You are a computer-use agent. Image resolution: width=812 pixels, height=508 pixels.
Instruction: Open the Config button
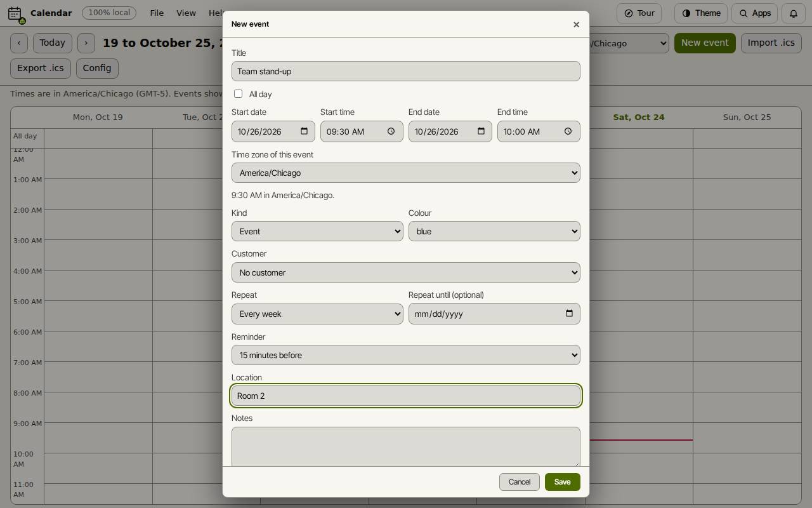tap(97, 68)
